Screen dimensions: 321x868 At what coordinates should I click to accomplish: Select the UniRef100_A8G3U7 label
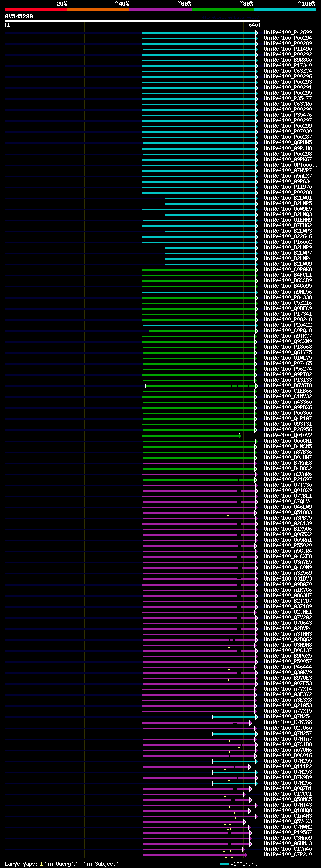pyautogui.click(x=288, y=595)
